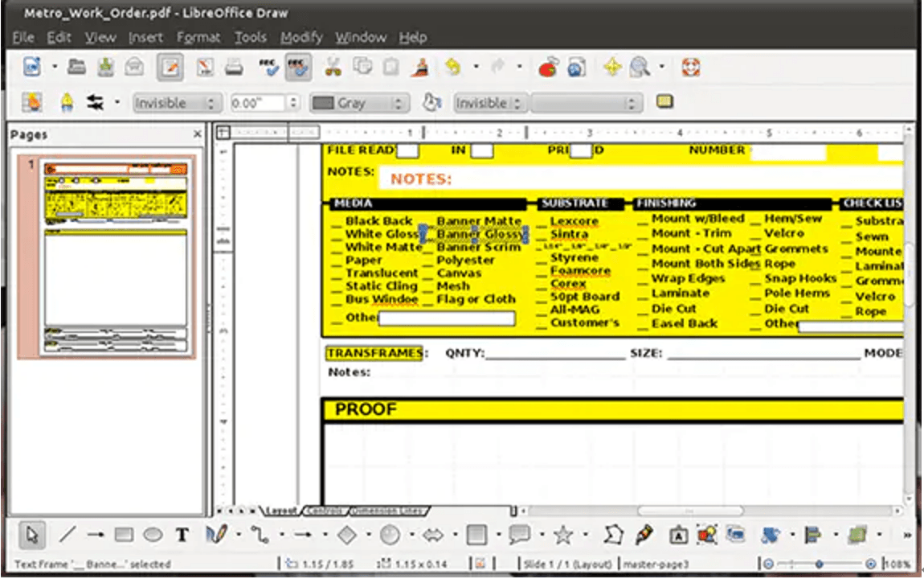The width and height of the screenshot is (924, 579).
Task: Open the Print document icon
Action: tap(234, 66)
